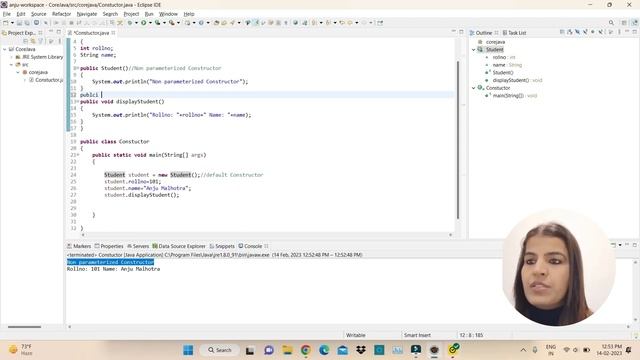
Task: Switch to the Data Source Explorer tab
Action: (179, 246)
